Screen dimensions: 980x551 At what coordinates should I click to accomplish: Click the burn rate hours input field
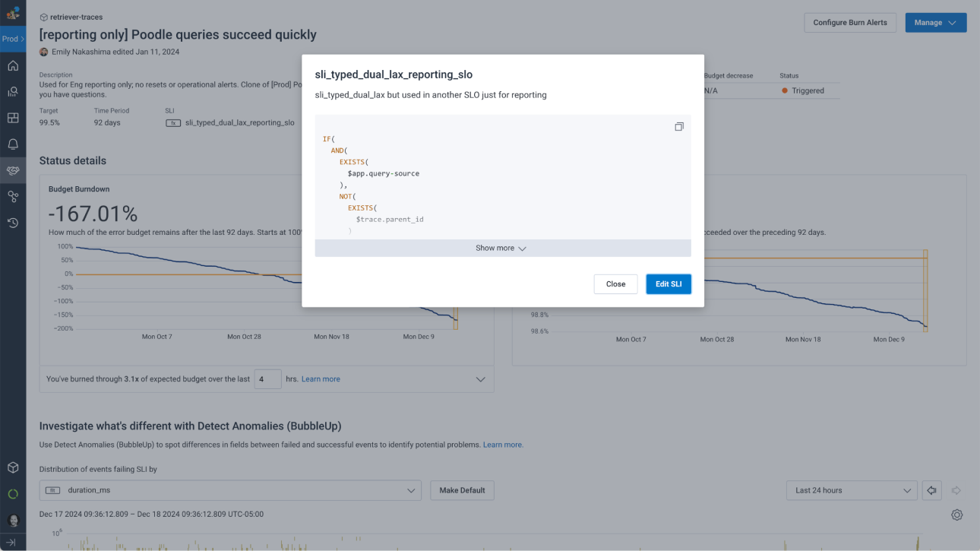pos(267,378)
